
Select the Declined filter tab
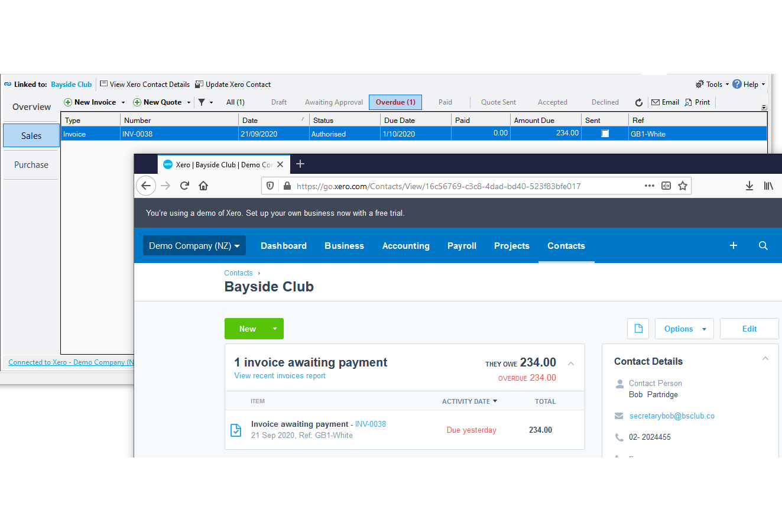coord(605,102)
